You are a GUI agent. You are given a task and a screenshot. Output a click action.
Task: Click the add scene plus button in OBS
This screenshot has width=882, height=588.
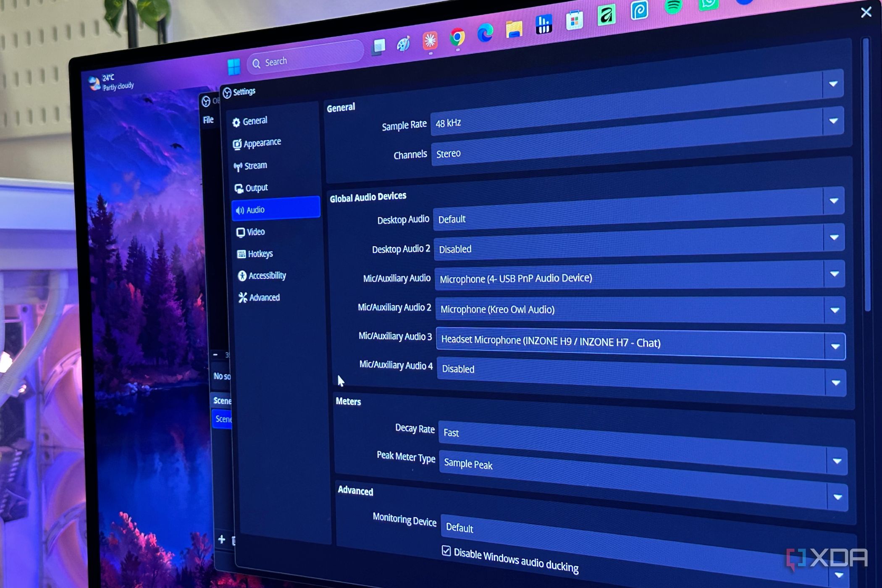tap(222, 539)
